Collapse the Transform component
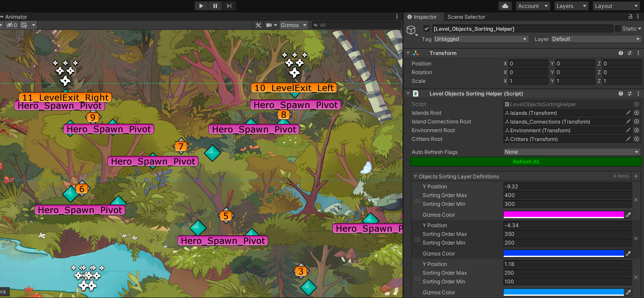 click(x=408, y=53)
